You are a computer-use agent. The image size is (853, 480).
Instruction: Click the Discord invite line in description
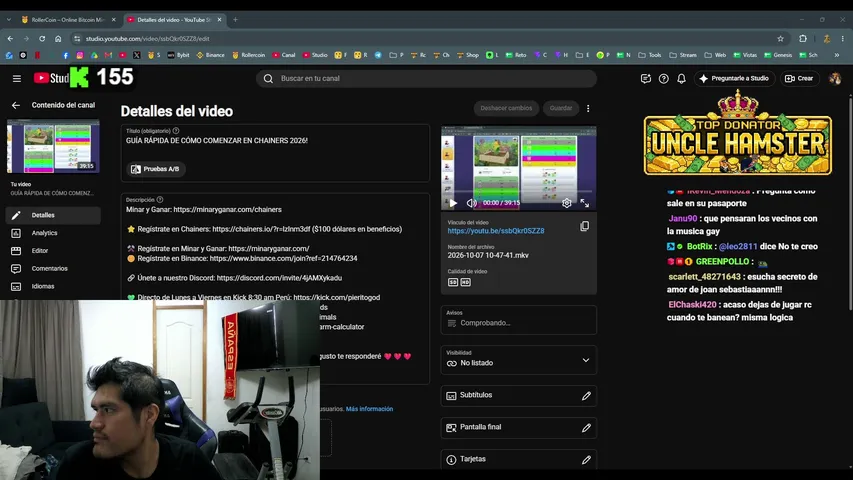(x=234, y=278)
